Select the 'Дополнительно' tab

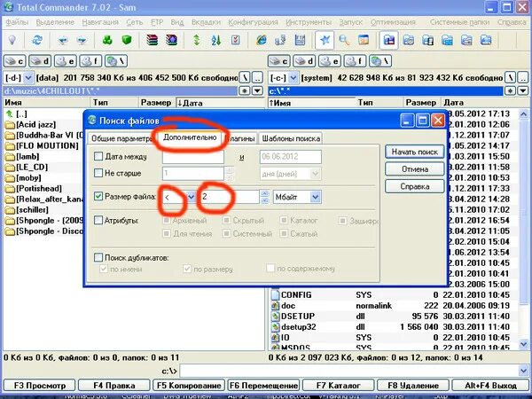pyautogui.click(x=190, y=137)
